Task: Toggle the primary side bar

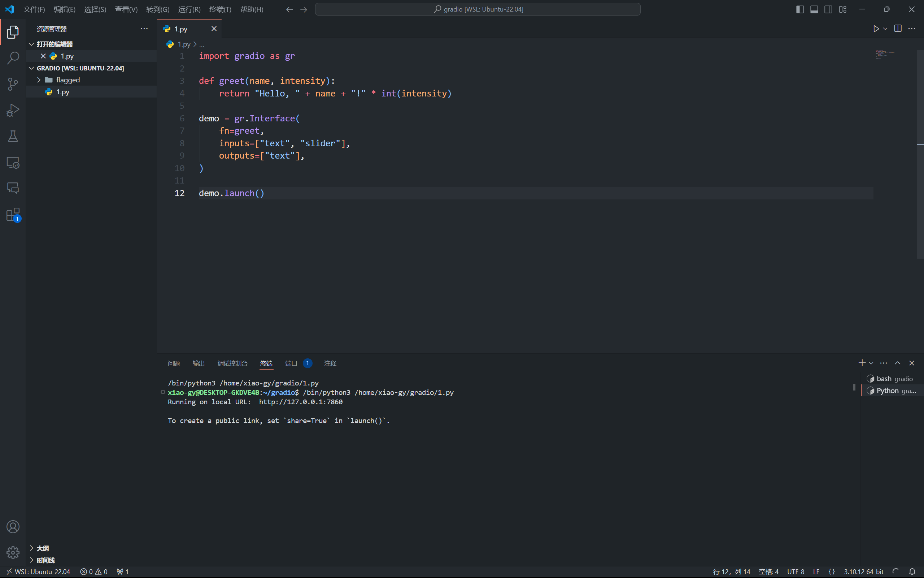Action: [x=800, y=9]
